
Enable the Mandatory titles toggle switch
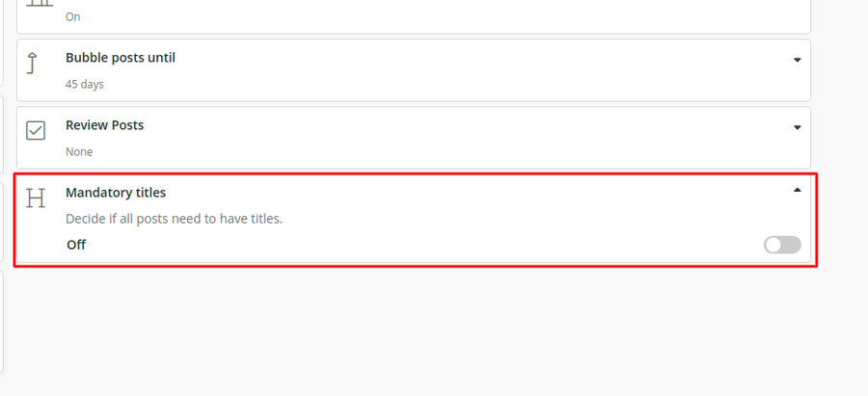[x=782, y=245]
